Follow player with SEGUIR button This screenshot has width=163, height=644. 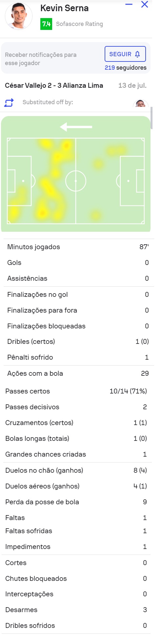(125, 54)
